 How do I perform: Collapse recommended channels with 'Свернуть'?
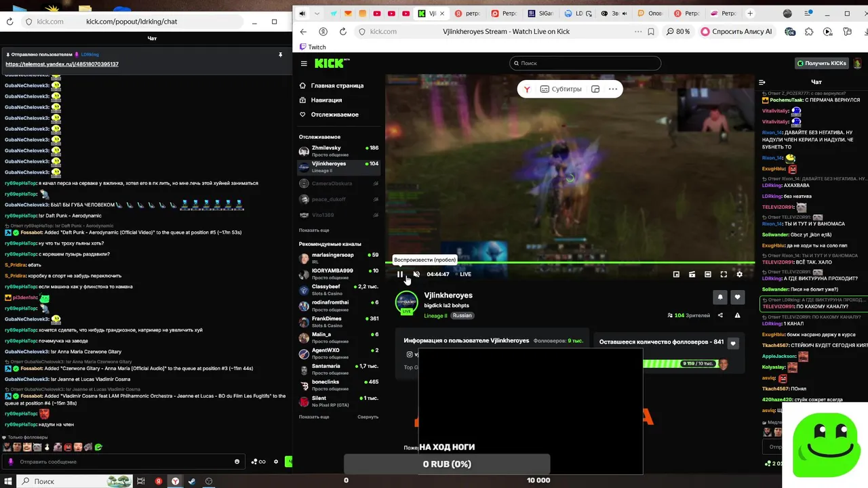coord(368,417)
